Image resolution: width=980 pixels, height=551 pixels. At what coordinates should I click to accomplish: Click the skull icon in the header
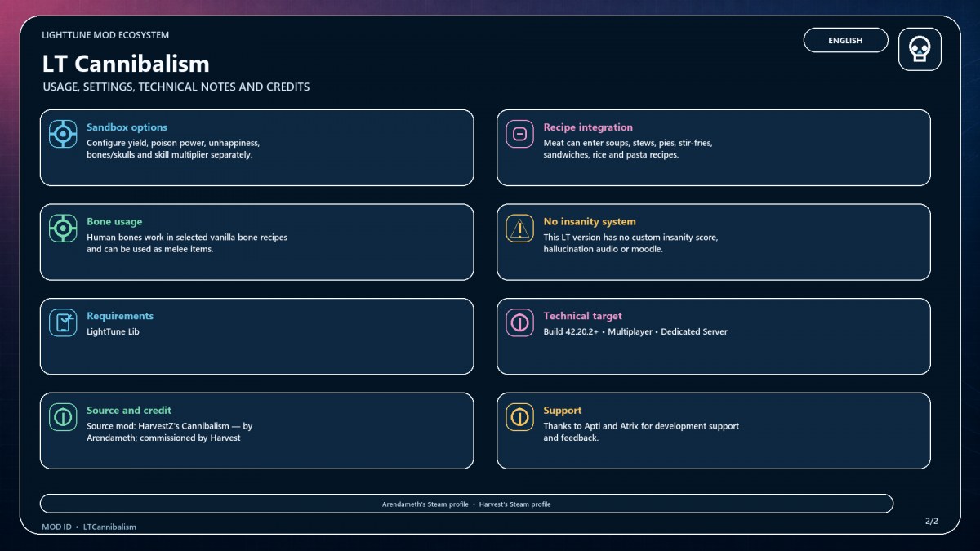tap(920, 50)
